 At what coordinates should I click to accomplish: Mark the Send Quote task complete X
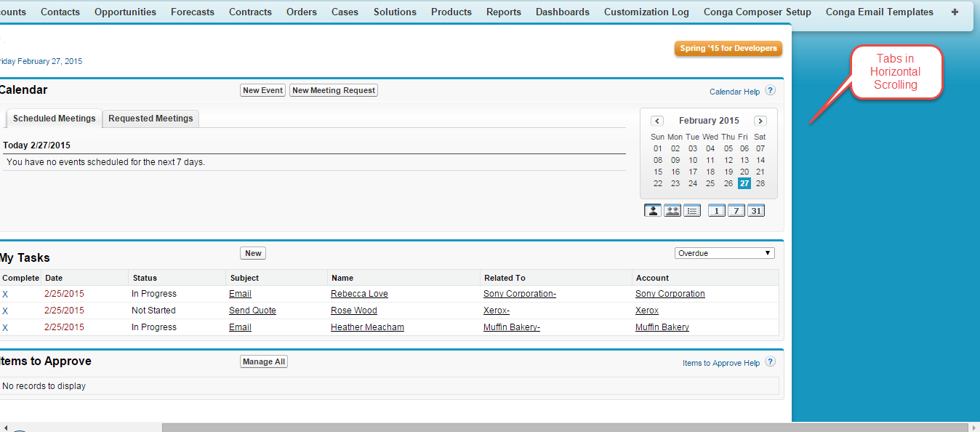point(5,311)
